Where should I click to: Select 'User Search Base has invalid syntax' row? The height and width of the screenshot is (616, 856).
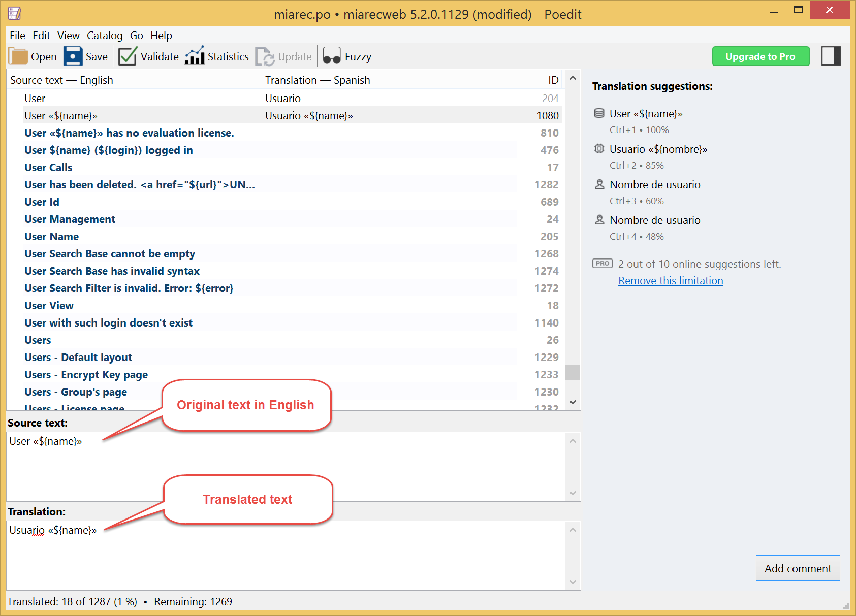click(284, 271)
